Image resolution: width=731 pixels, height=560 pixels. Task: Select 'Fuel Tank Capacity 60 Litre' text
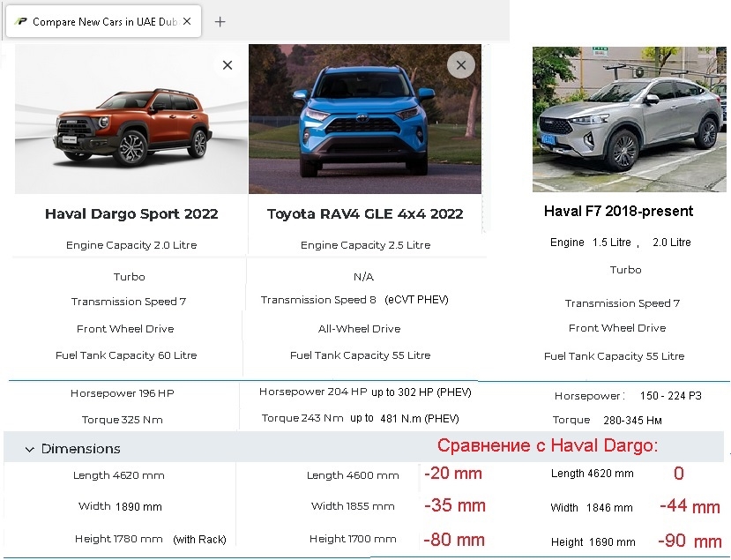tap(126, 355)
